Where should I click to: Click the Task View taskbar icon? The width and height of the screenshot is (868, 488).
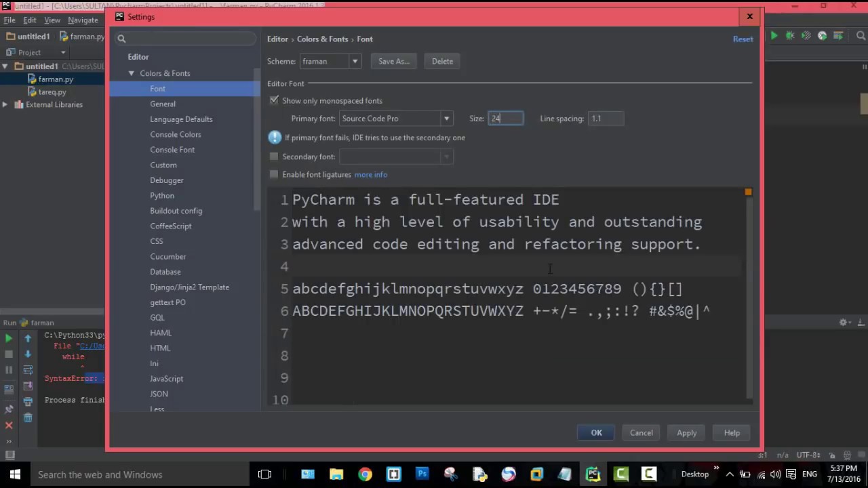pyautogui.click(x=264, y=474)
